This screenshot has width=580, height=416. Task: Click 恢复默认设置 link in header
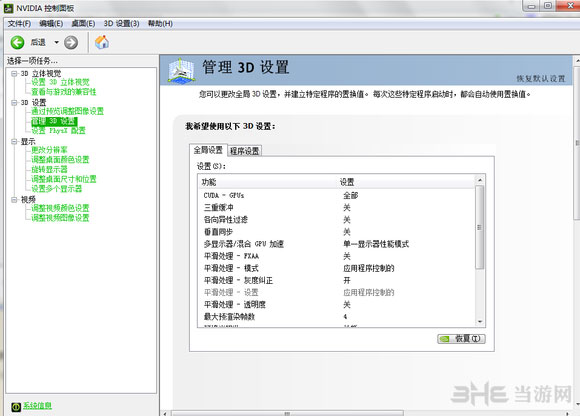(541, 79)
